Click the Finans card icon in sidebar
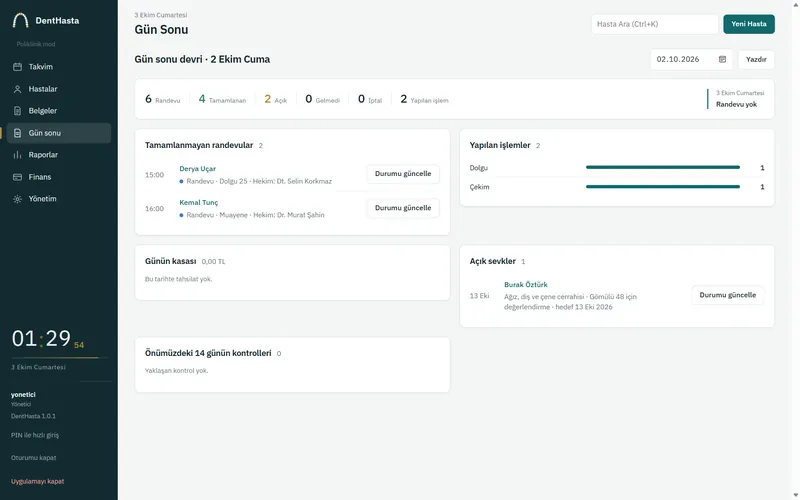This screenshot has width=800, height=500. (x=17, y=177)
